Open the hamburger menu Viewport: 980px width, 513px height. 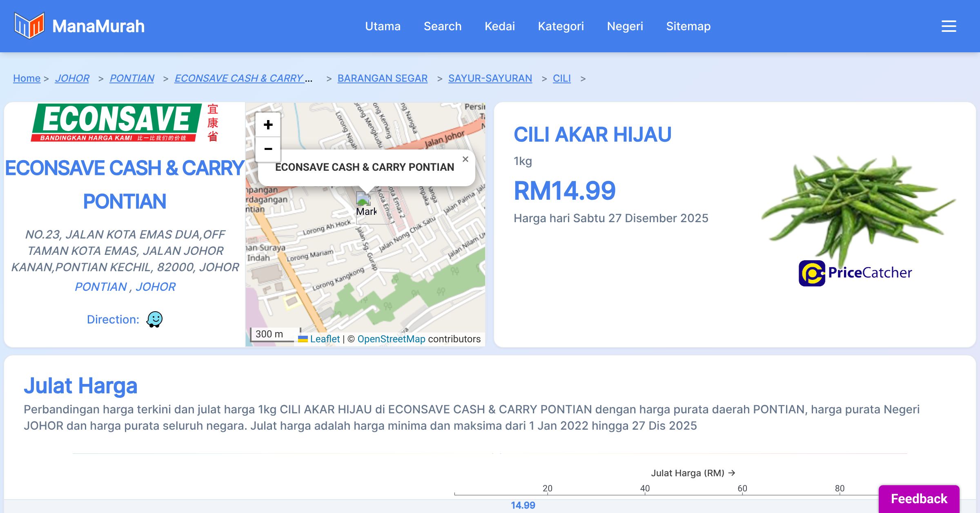coord(949,26)
